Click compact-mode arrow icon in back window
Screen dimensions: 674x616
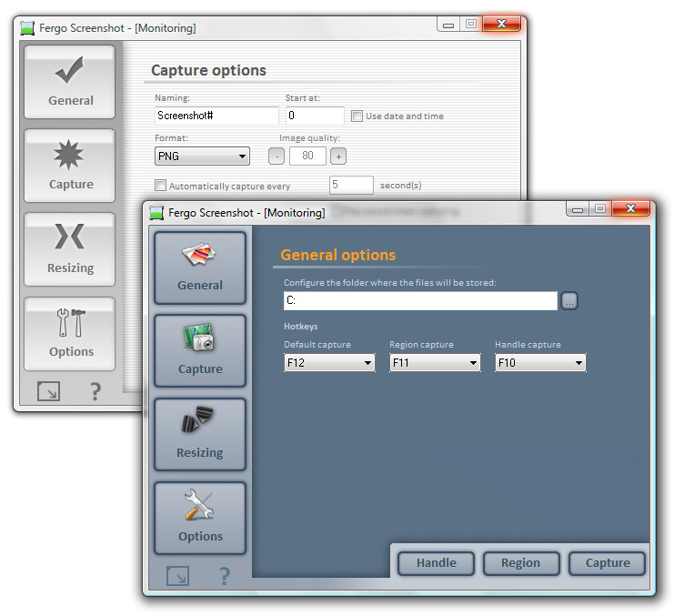48,391
